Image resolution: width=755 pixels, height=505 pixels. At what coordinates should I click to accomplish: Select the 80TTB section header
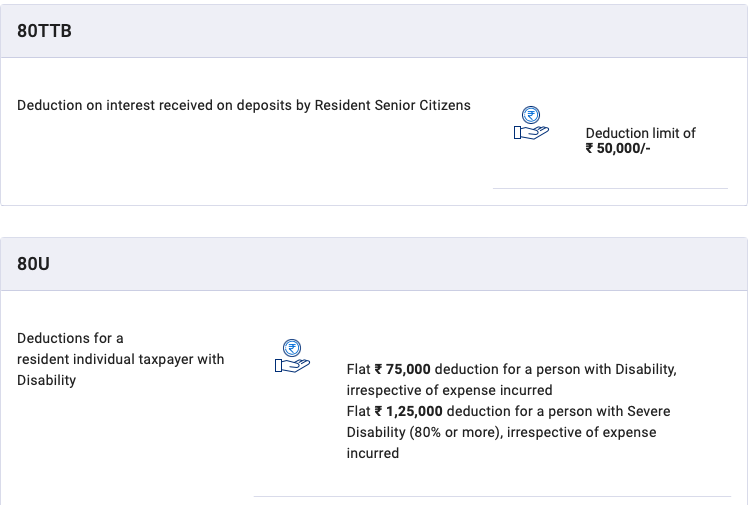point(374,31)
